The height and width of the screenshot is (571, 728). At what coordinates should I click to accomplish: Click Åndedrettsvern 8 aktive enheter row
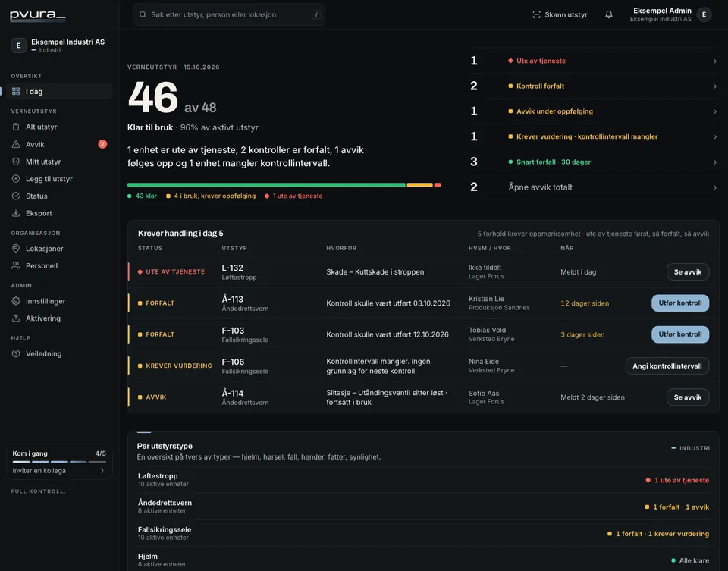coord(423,507)
